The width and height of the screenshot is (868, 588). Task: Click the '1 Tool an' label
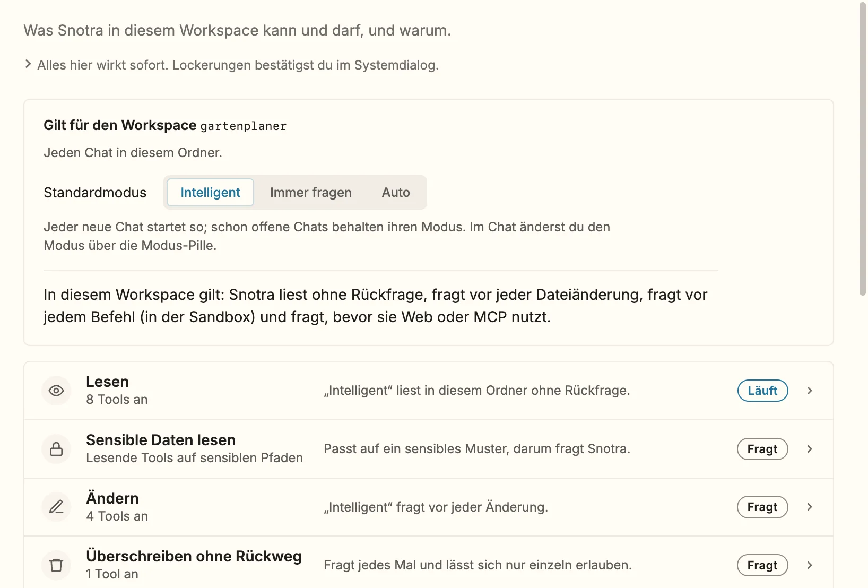(112, 574)
